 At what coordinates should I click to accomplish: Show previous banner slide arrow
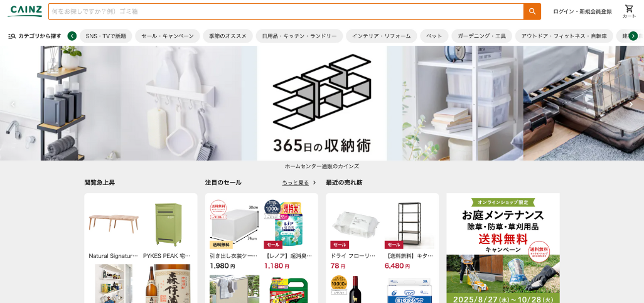13,104
